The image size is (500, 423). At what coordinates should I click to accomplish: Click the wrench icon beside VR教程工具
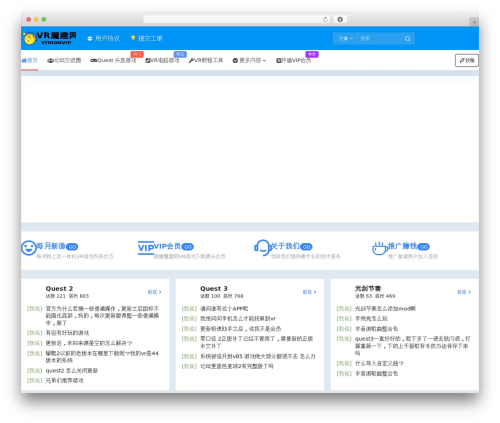point(191,60)
